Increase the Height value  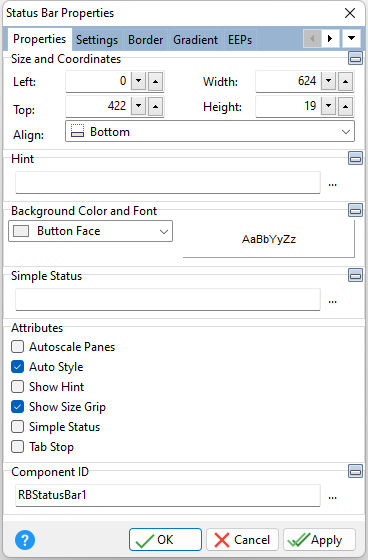[345, 106]
